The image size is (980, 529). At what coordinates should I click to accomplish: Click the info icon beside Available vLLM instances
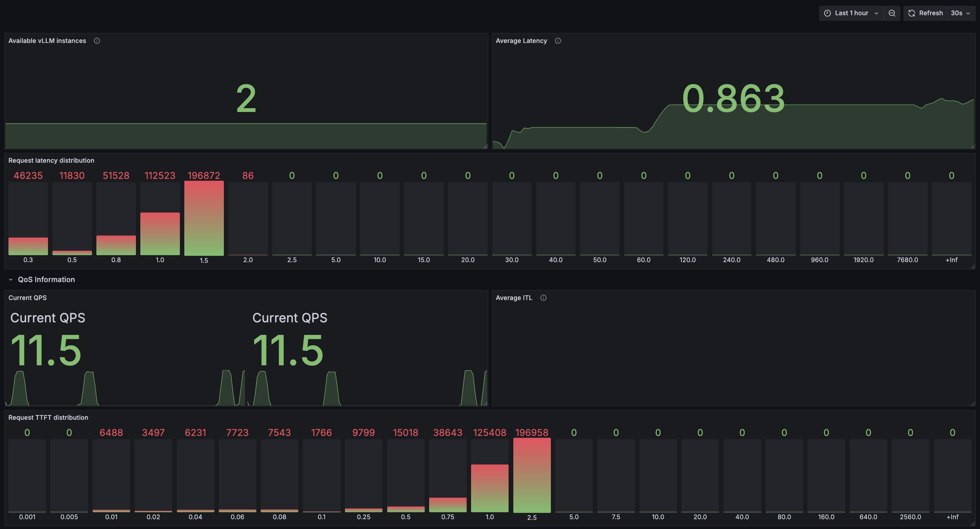coord(97,41)
